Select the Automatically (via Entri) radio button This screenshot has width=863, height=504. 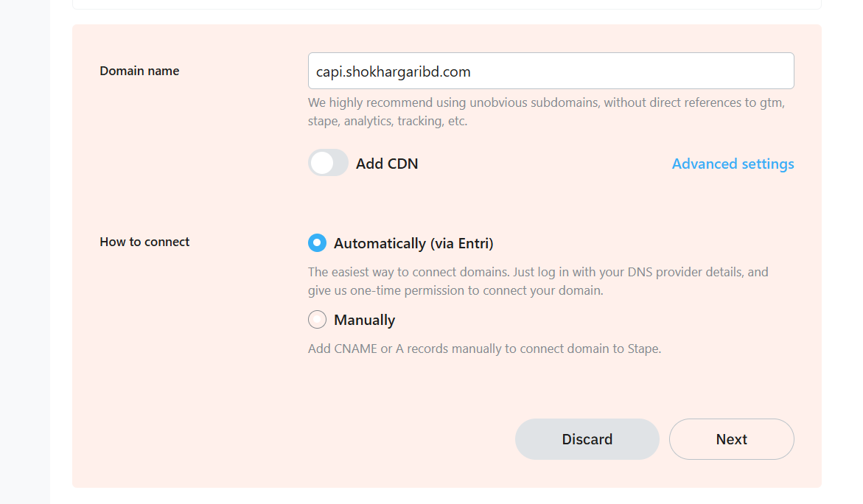click(317, 243)
